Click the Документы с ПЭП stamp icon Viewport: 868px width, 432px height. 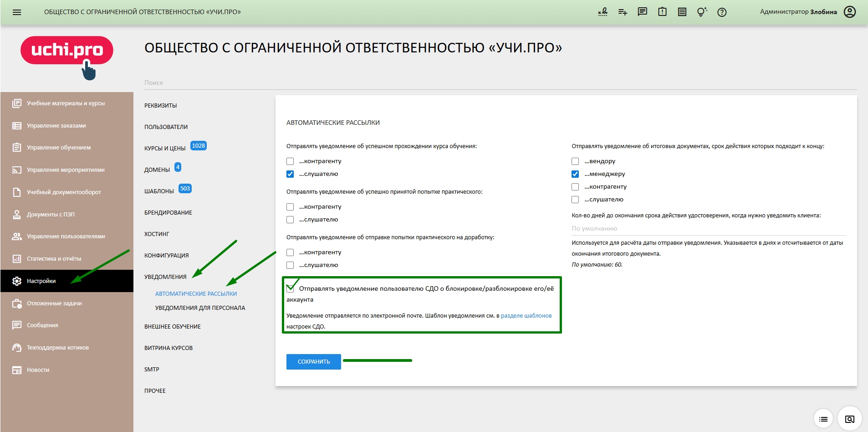17,214
